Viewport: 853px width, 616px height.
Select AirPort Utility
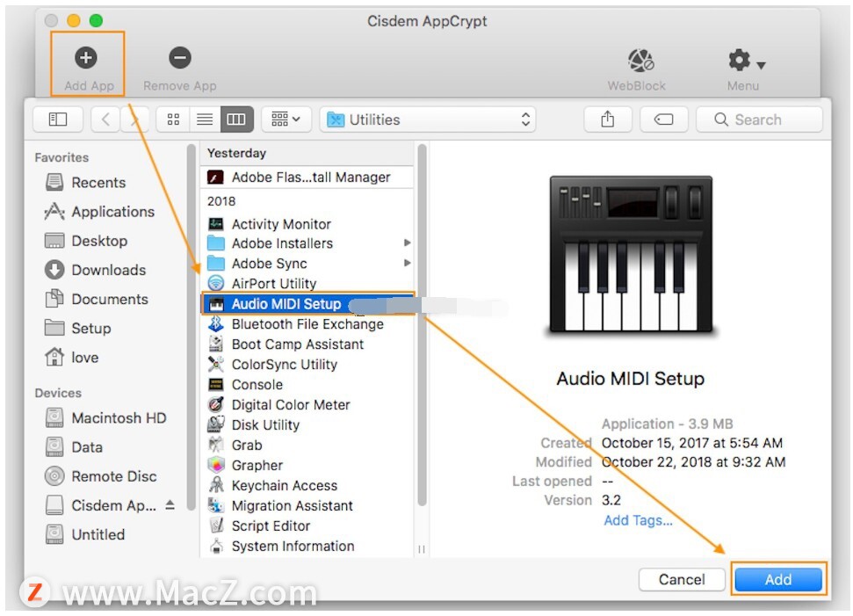coord(307,284)
